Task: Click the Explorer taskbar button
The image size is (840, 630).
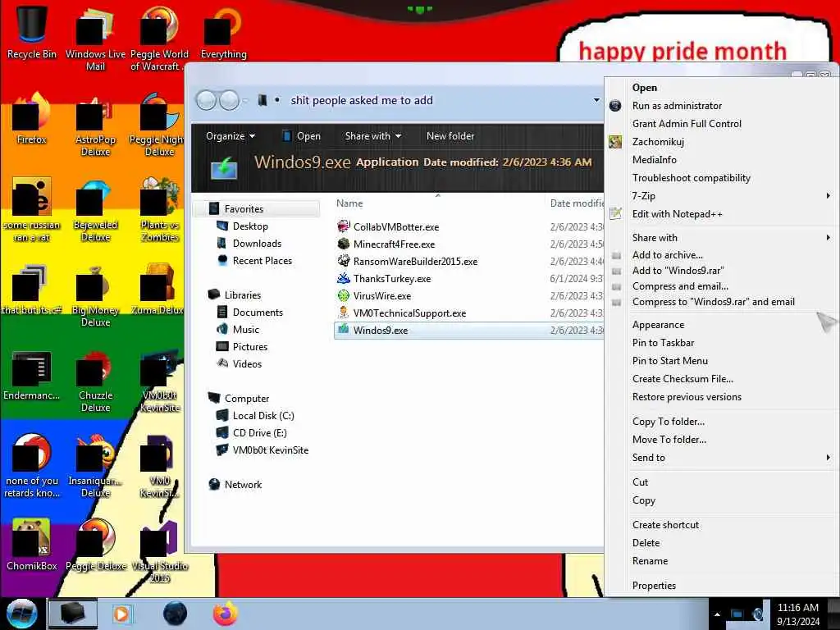Action: point(72,614)
